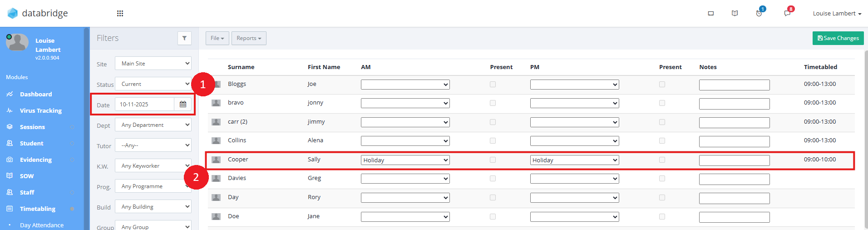The width and height of the screenshot is (868, 230).
Task: Open the book icon in top bar
Action: (x=735, y=14)
